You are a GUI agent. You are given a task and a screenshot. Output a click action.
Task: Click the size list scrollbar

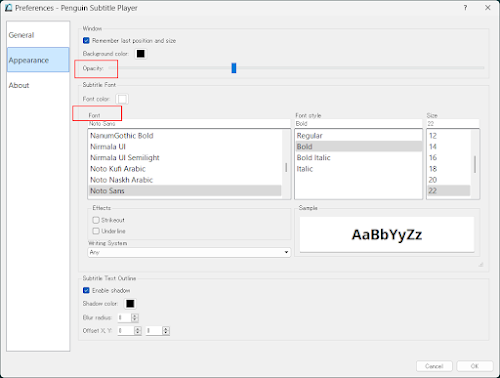pos(475,164)
